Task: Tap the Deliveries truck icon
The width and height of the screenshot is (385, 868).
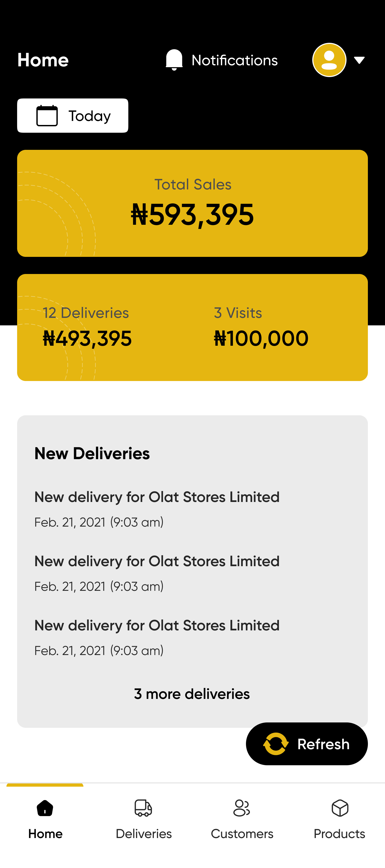Action: 144,808
